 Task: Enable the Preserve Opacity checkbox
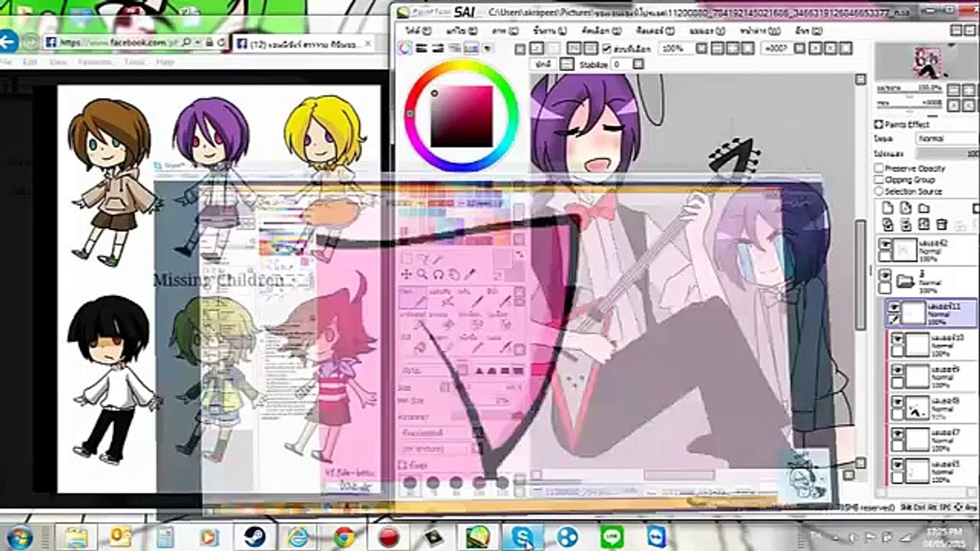point(879,168)
